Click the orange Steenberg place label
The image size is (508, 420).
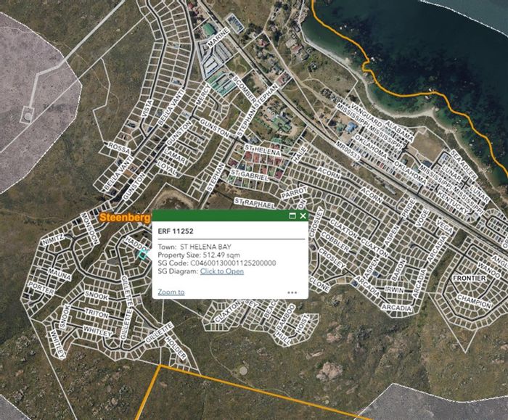tap(124, 218)
